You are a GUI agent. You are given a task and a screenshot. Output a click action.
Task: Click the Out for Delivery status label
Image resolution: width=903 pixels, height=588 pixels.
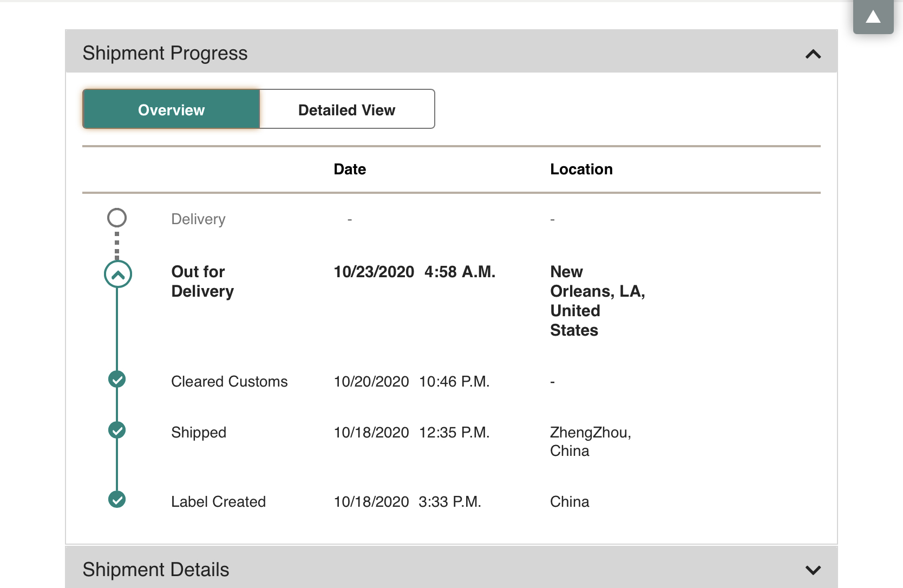202,282
